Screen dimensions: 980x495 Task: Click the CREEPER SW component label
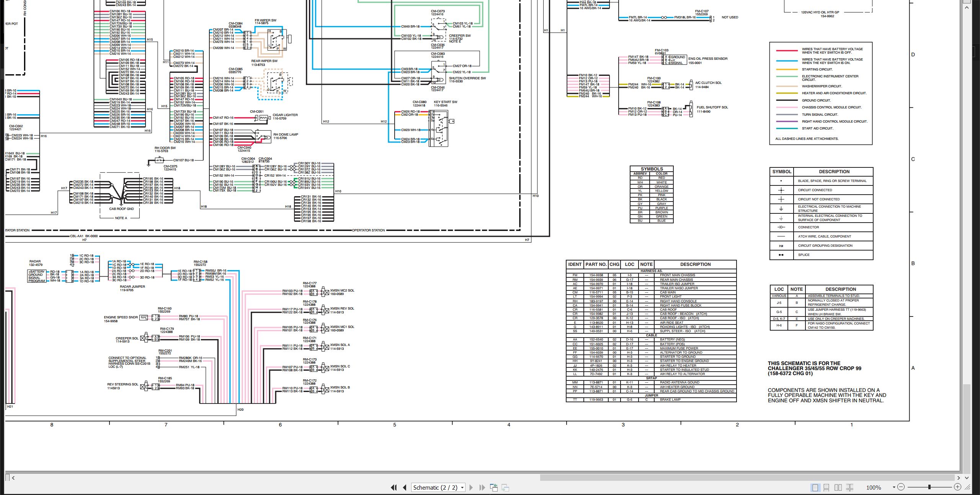click(x=460, y=36)
